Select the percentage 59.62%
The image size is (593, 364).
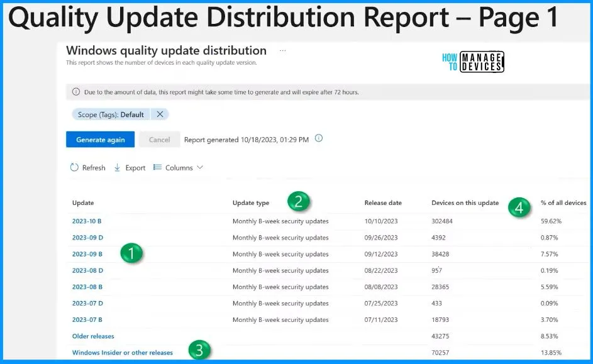click(551, 221)
